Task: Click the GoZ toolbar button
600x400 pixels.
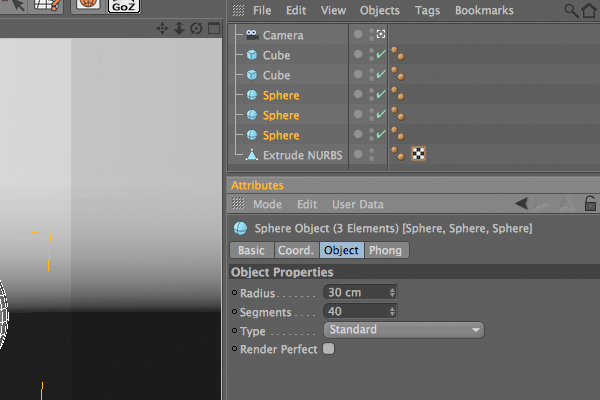Action: [x=124, y=5]
